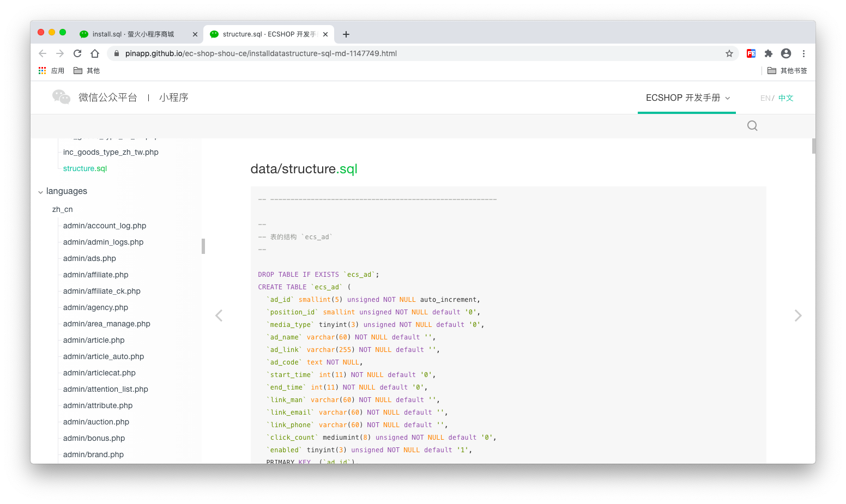Click the page scrollbar thumb

click(x=813, y=146)
